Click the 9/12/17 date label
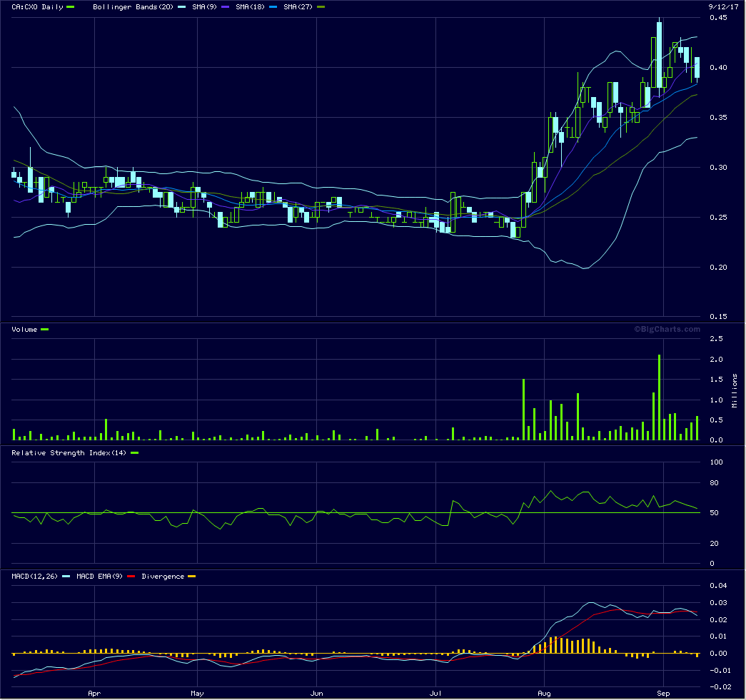 723,7
